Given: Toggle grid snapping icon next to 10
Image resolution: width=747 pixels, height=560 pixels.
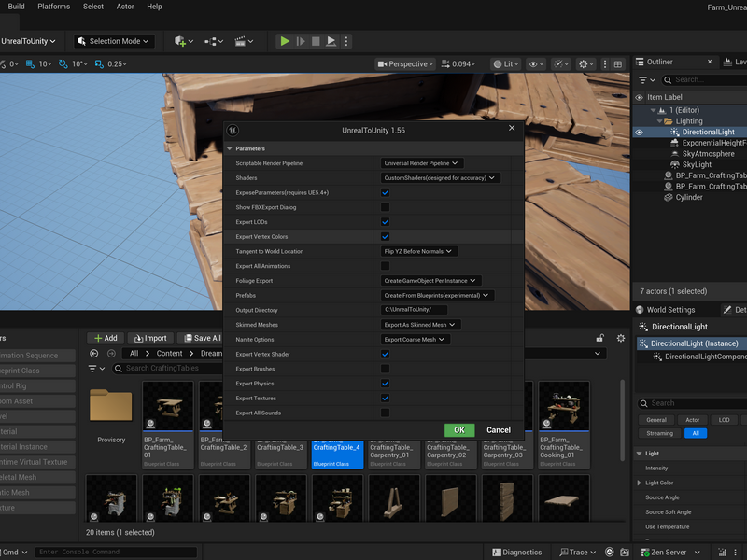Looking at the screenshot, I should (30, 63).
